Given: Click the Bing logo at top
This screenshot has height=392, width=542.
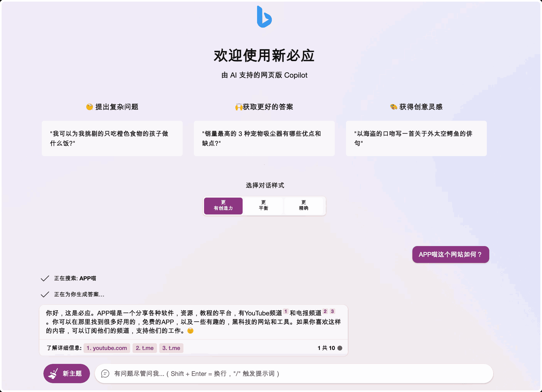Looking at the screenshot, I should (264, 17).
